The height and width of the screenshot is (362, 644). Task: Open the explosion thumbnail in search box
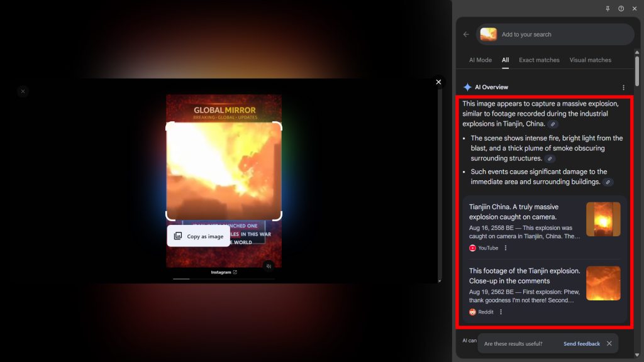(488, 35)
